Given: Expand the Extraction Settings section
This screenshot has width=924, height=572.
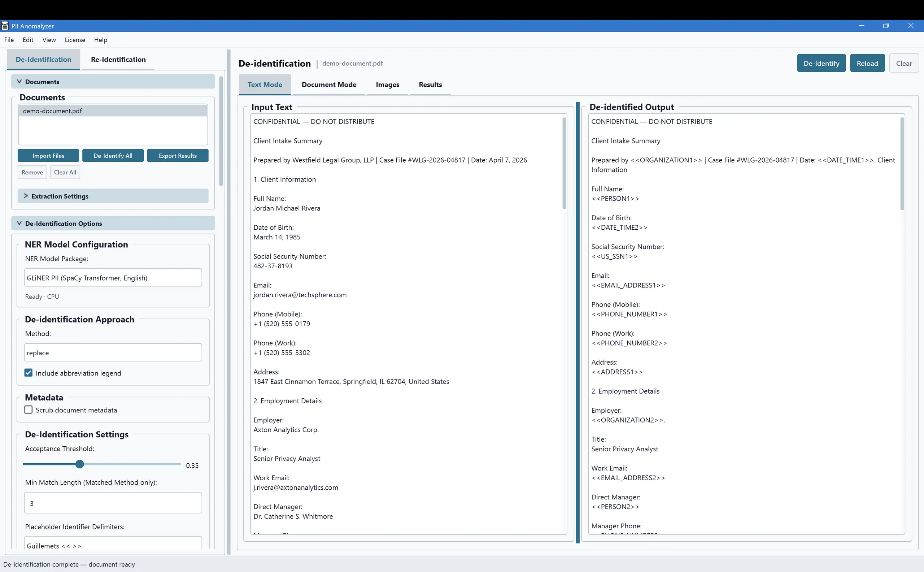Looking at the screenshot, I should 113,196.
